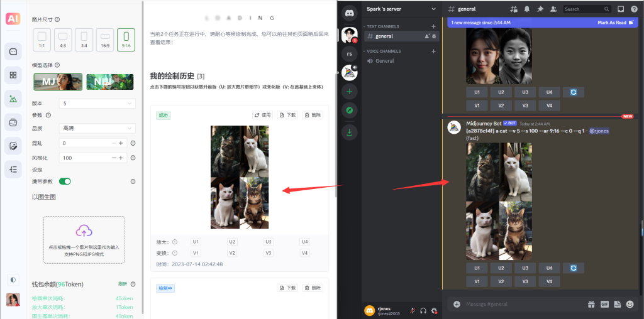Click the Discord home icon

tap(349, 12)
